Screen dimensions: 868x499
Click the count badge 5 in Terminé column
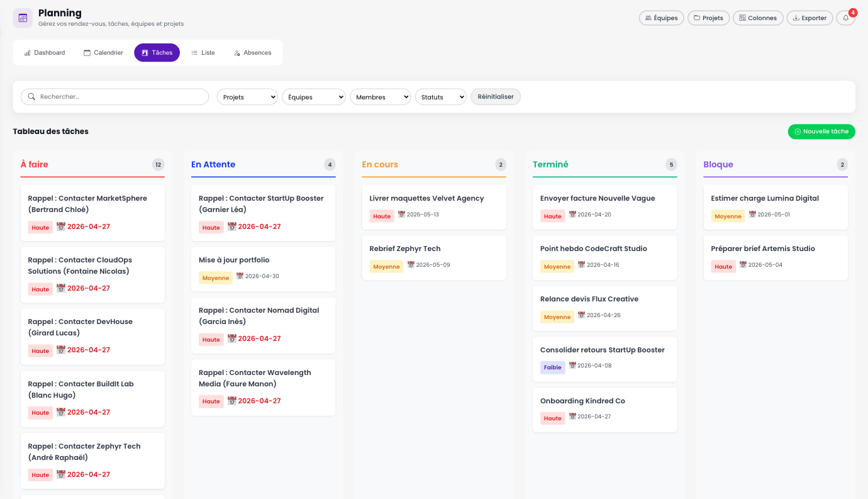pos(671,165)
